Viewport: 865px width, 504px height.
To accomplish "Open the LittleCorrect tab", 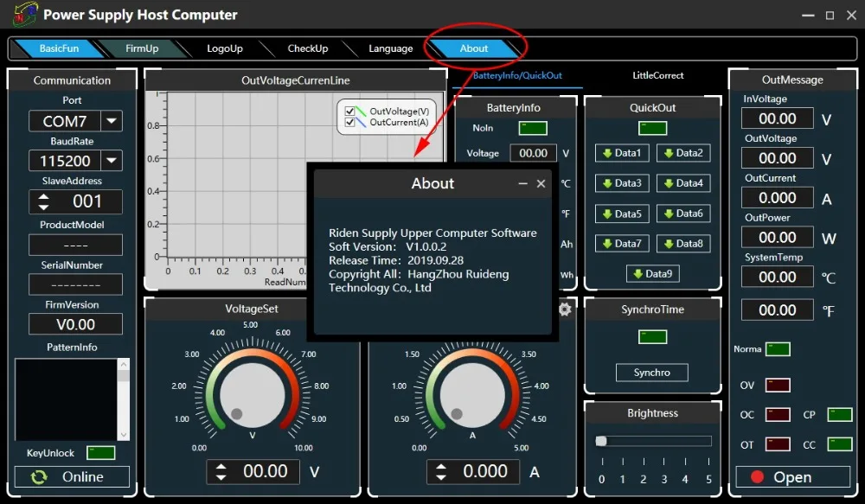I will coord(657,75).
